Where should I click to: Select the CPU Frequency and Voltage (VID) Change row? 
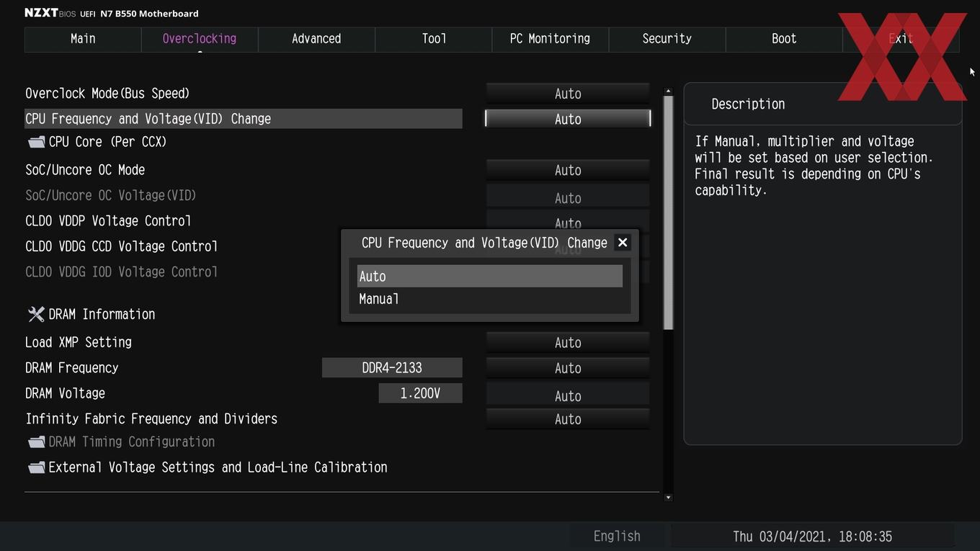[244, 119]
